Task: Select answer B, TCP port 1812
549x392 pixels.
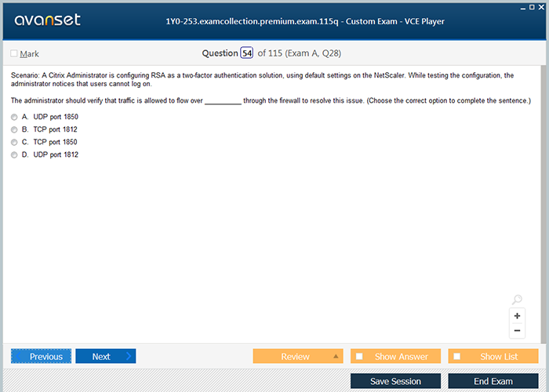Action: tap(14, 129)
